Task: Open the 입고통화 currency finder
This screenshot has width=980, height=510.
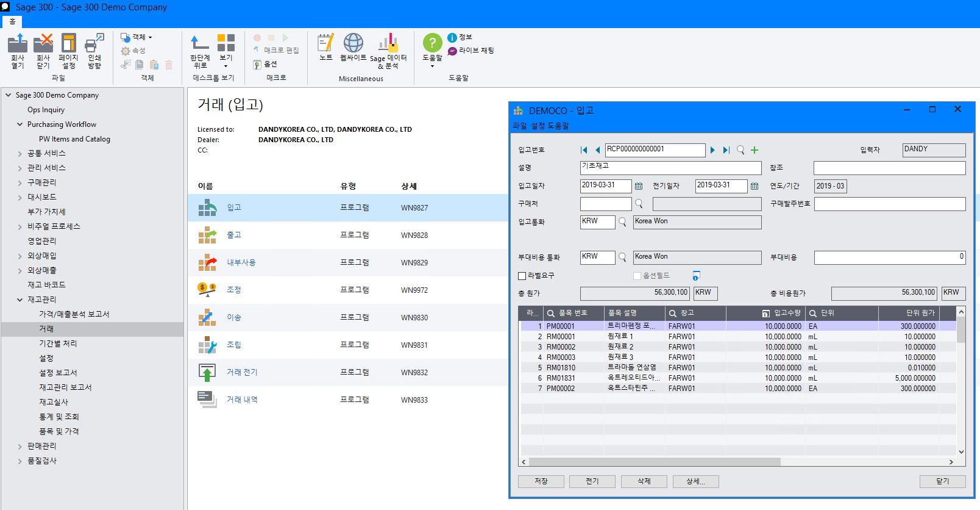Action: pos(622,222)
